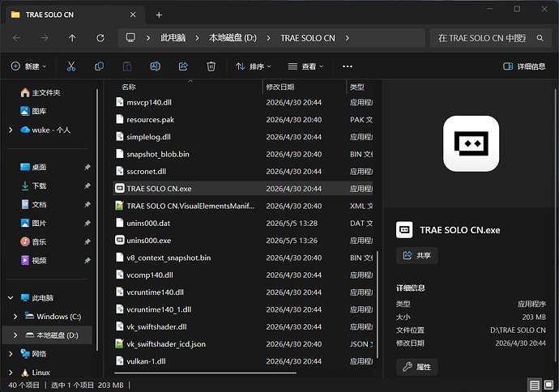Select TRAE SOLO CN.VisualElementsManif... file
The height and width of the screenshot is (392, 559).
[243, 206]
